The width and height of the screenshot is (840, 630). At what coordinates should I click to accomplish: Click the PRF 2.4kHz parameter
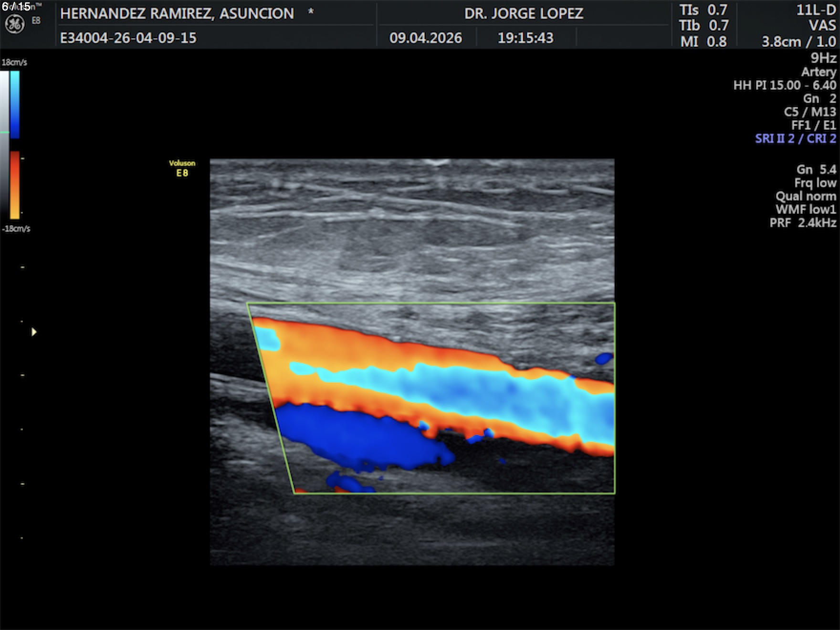(x=803, y=223)
